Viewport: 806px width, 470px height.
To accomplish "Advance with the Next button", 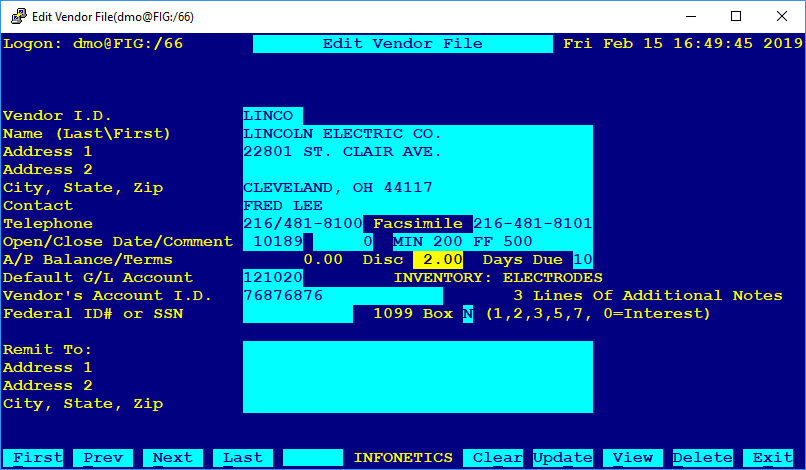I will [x=173, y=458].
